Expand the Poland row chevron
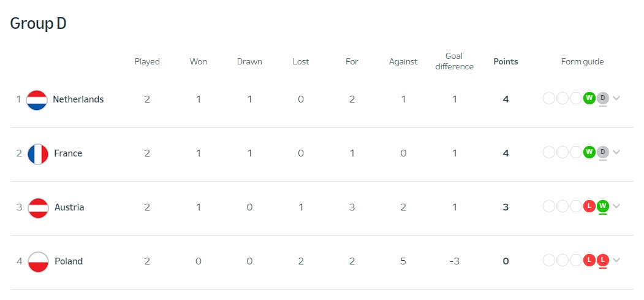 [616, 260]
